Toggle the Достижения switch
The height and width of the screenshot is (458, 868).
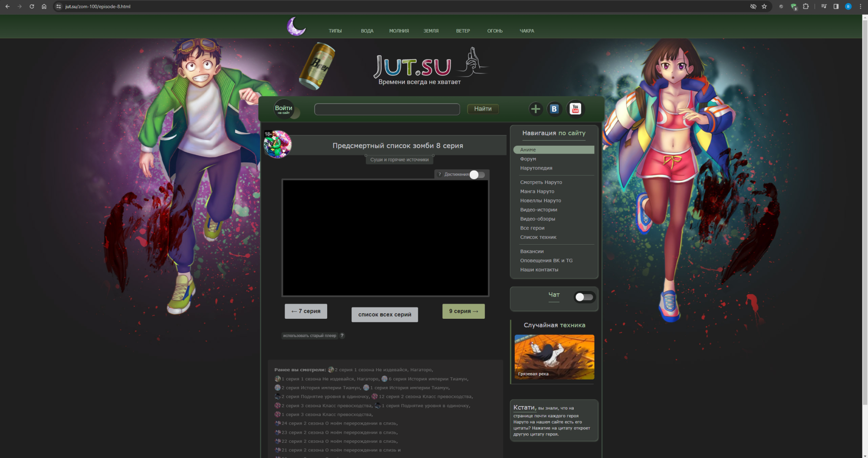click(x=477, y=174)
